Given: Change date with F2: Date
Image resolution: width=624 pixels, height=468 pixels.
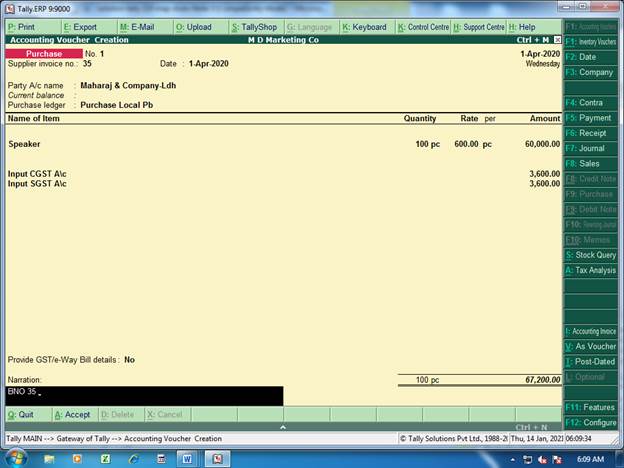Looking at the screenshot, I should [591, 57].
